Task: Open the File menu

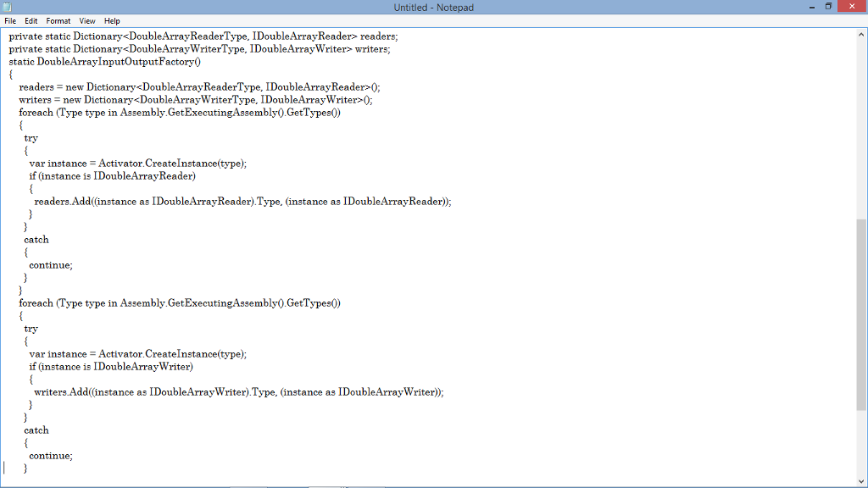Action: [x=10, y=21]
